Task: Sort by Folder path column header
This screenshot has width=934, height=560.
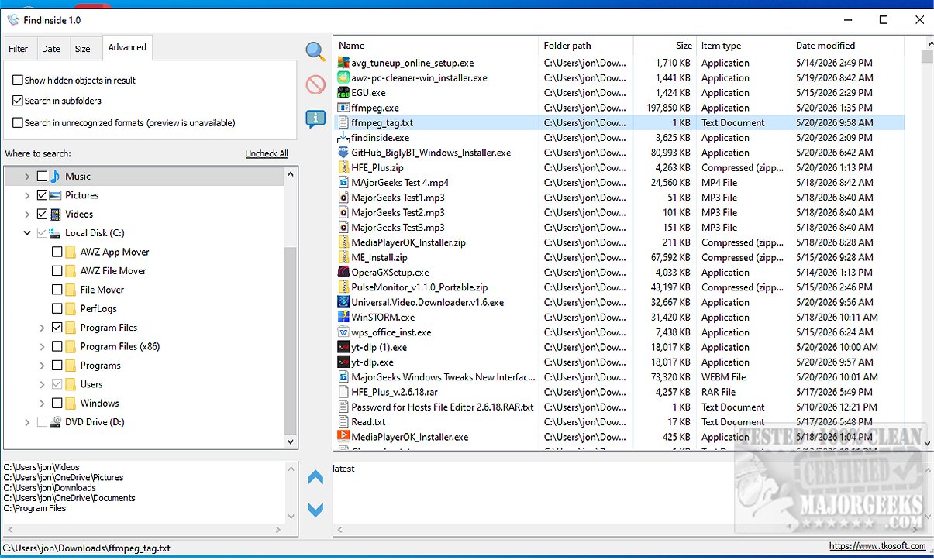Action: click(586, 46)
